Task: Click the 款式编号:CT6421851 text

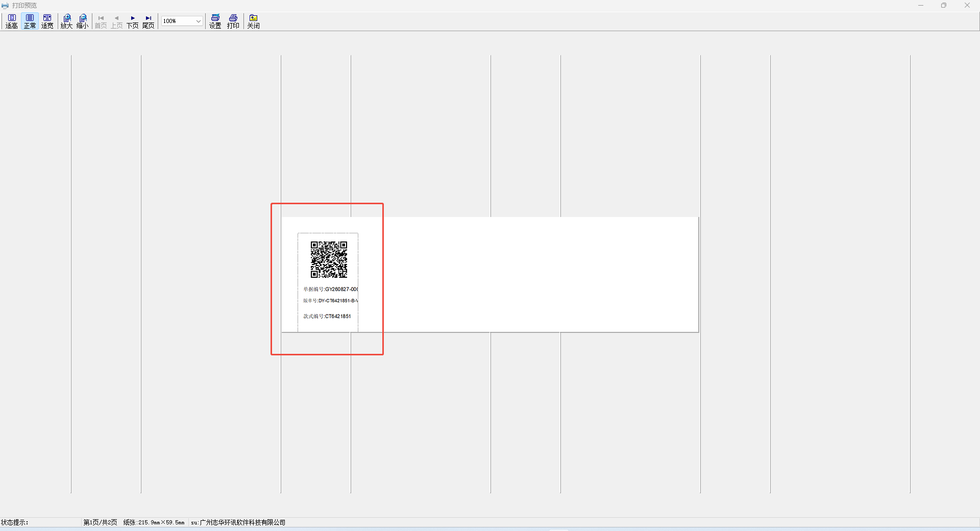Action: pos(327,316)
